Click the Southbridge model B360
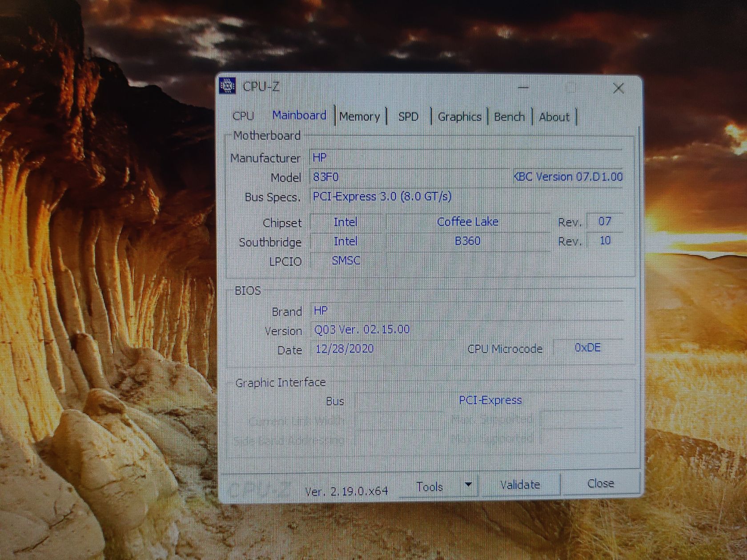The image size is (747, 560). pyautogui.click(x=467, y=241)
